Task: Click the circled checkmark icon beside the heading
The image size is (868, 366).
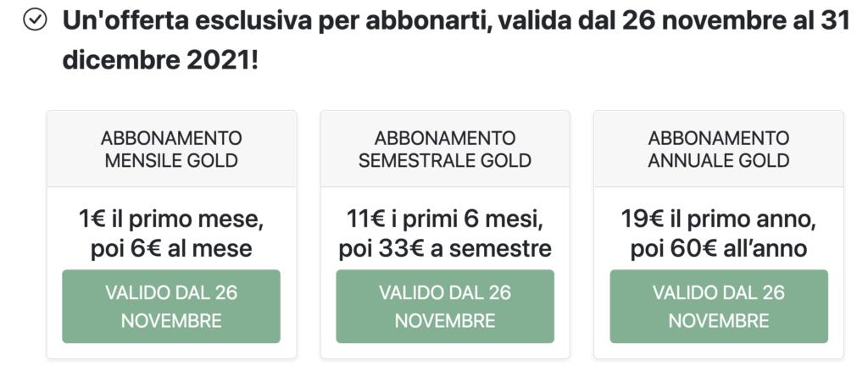Action: [35, 22]
